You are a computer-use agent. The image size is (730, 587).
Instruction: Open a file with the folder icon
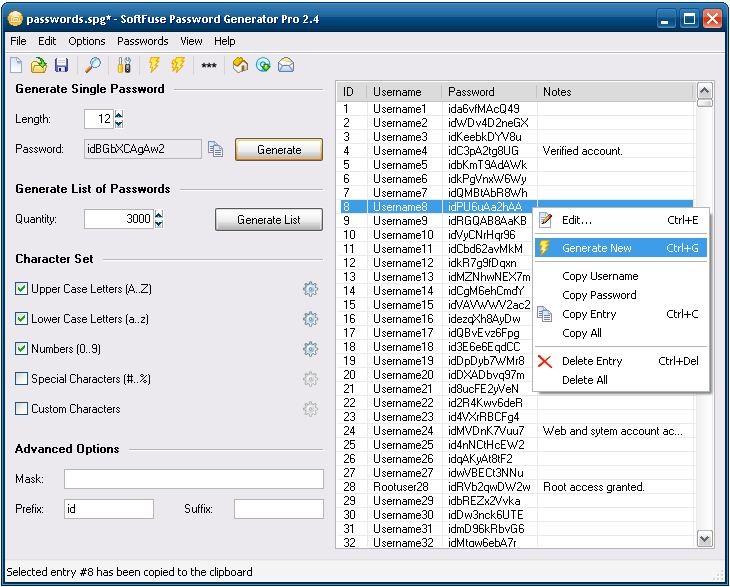[x=39, y=65]
